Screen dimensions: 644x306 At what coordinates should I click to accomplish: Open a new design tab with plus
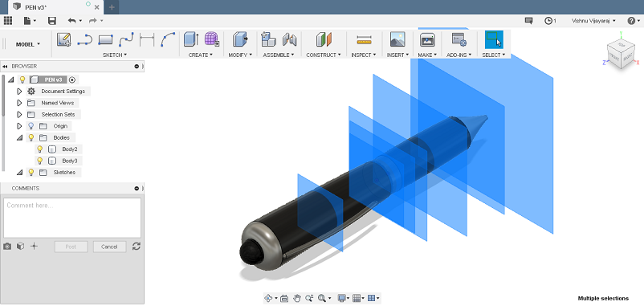(112, 7)
